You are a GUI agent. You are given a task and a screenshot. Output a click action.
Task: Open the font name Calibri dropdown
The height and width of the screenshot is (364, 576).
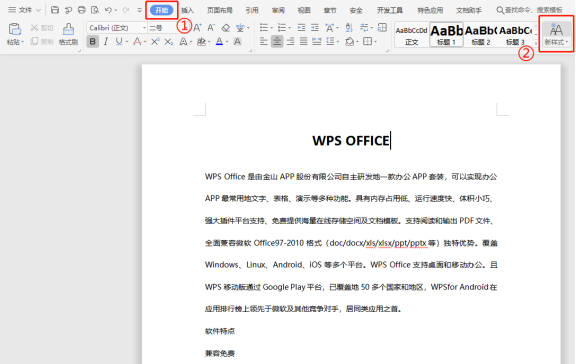[144, 28]
